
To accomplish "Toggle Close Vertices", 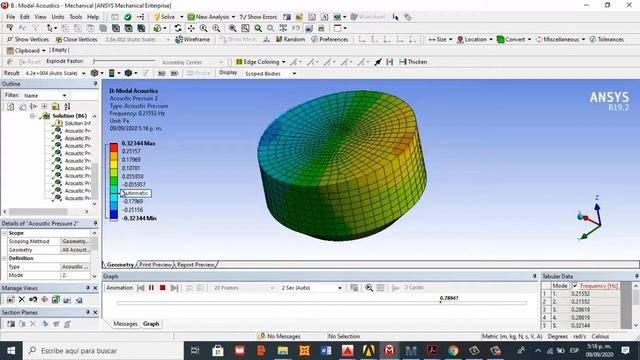I will [x=76, y=39].
